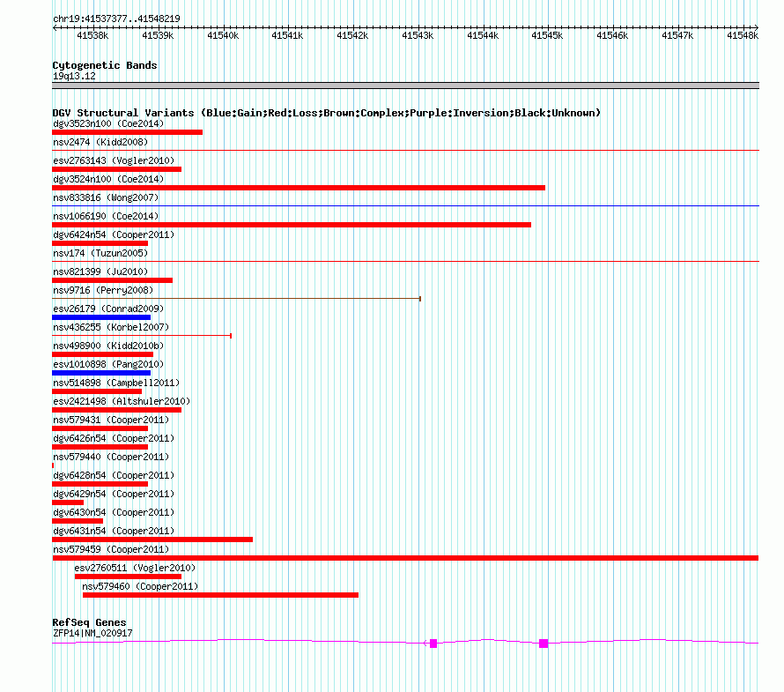Click the esv2763143 (Vogler2010) label

pyautogui.click(x=114, y=160)
